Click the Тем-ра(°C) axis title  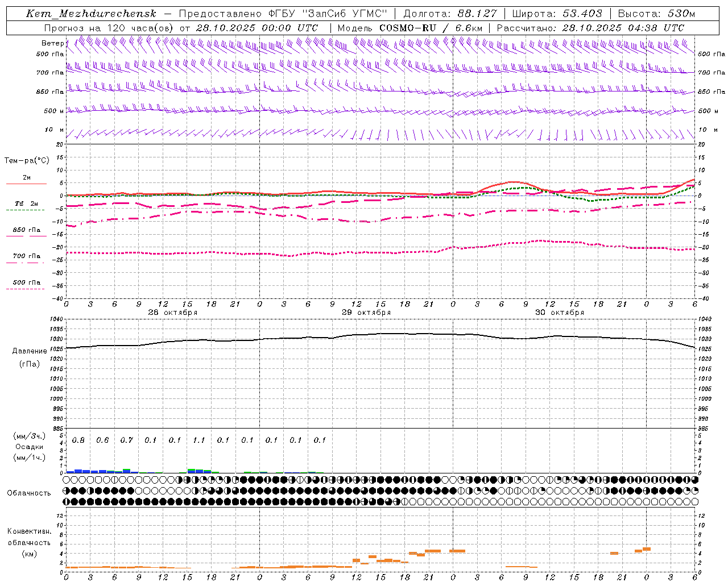pyautogui.click(x=27, y=161)
